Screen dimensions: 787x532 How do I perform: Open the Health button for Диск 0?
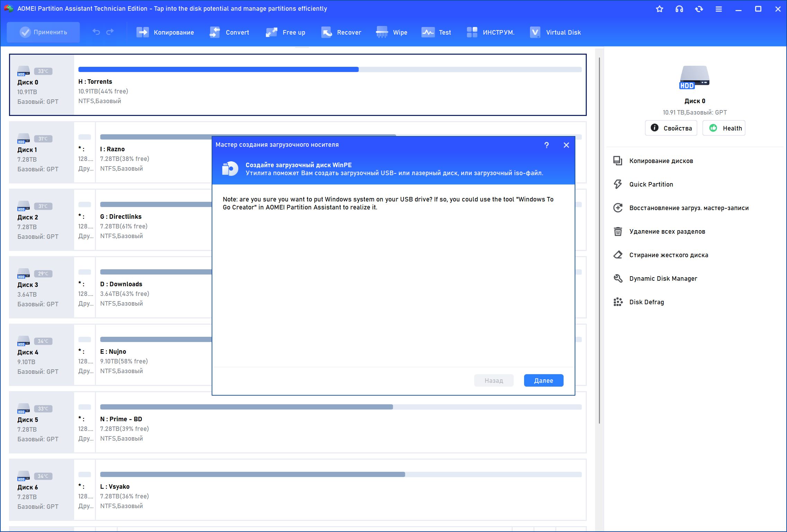pyautogui.click(x=724, y=128)
